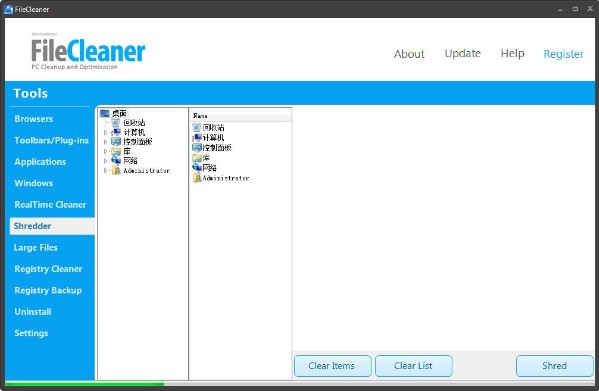The width and height of the screenshot is (599, 391).
Task: Click the Recycle Bin icon in the file list
Action: click(x=196, y=128)
